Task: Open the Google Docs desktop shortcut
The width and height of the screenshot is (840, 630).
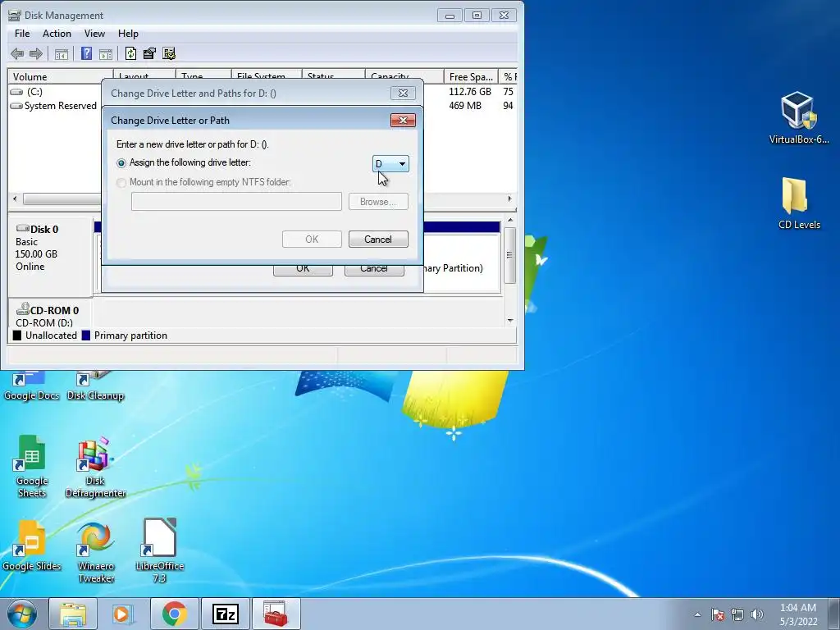Action: pyautogui.click(x=31, y=386)
